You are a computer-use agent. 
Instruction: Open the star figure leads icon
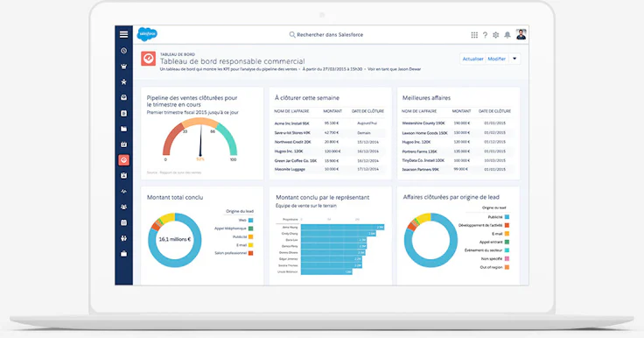[x=123, y=81]
